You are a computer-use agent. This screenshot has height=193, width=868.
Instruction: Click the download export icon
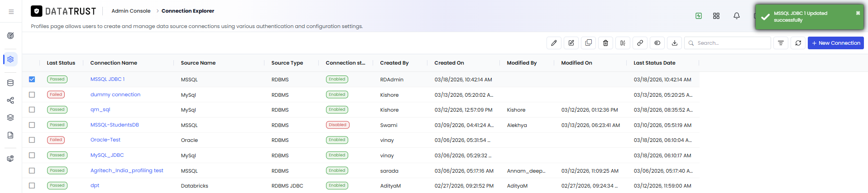coord(674,43)
